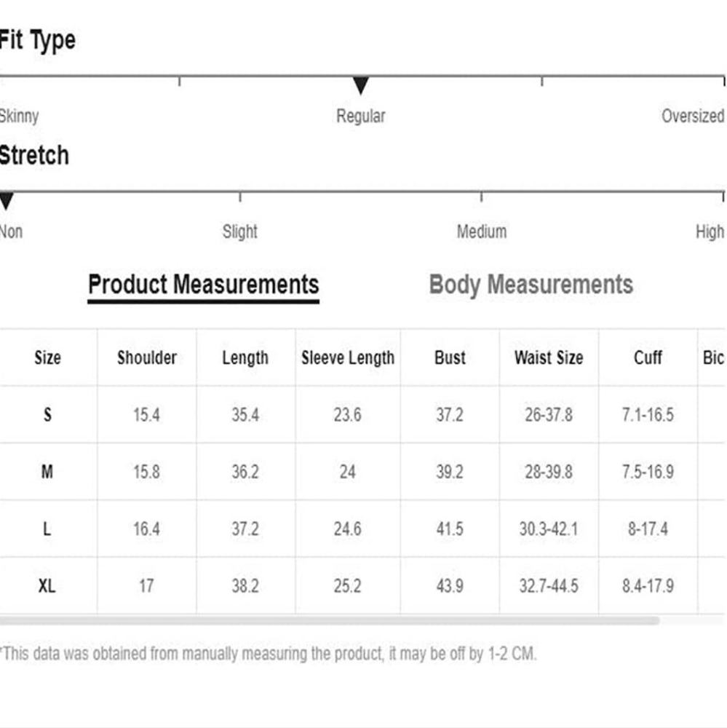Select the Product Measurements tab

203,284
